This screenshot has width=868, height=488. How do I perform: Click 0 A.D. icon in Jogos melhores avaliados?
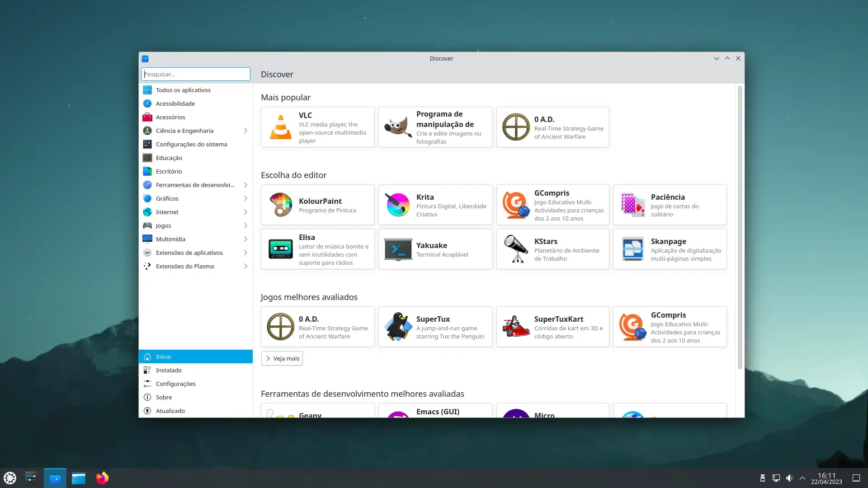pos(280,327)
